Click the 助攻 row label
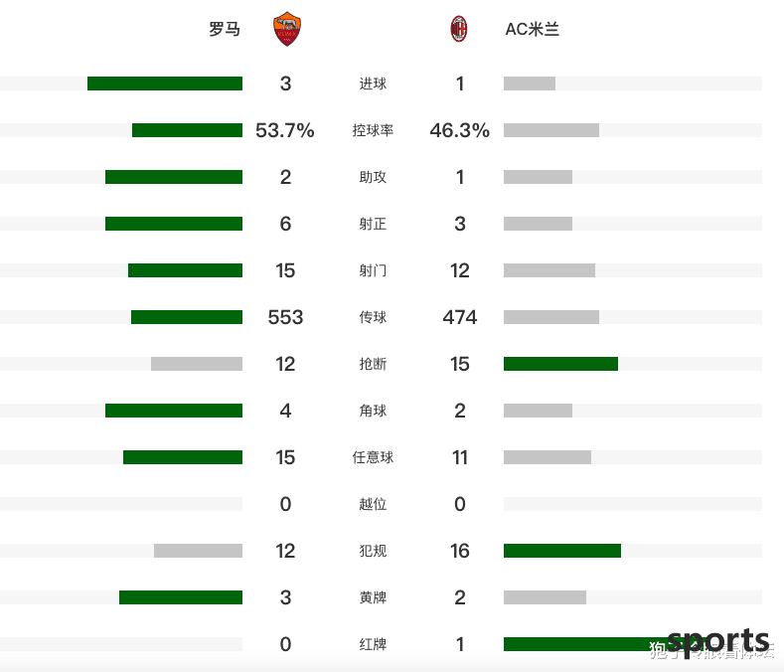This screenshot has width=784, height=672. [x=373, y=177]
